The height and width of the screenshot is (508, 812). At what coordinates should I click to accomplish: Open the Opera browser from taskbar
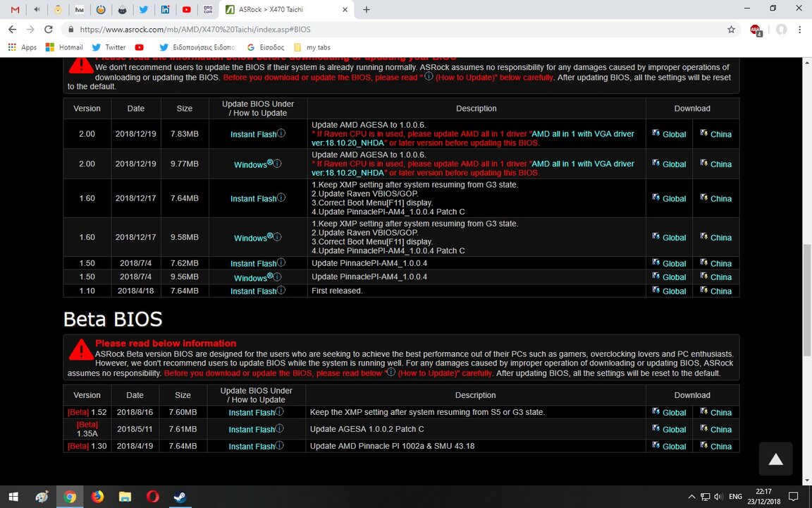tap(153, 497)
